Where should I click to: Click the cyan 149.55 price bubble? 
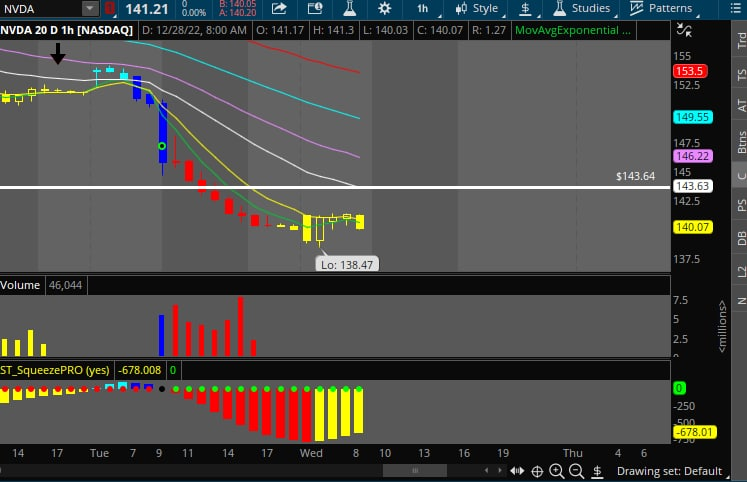click(x=693, y=117)
